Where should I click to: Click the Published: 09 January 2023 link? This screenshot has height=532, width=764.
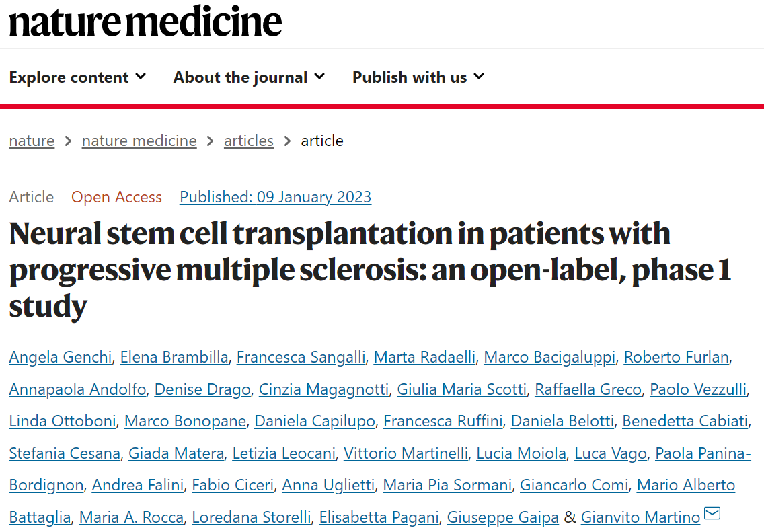point(275,197)
